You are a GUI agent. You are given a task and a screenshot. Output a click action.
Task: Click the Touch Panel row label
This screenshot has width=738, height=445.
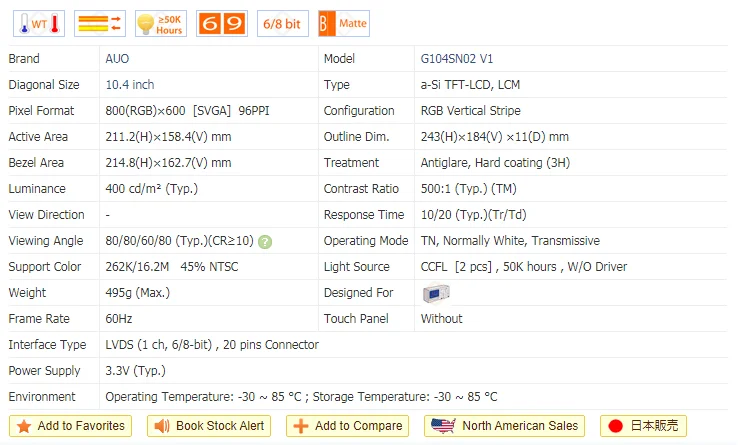[x=356, y=319]
